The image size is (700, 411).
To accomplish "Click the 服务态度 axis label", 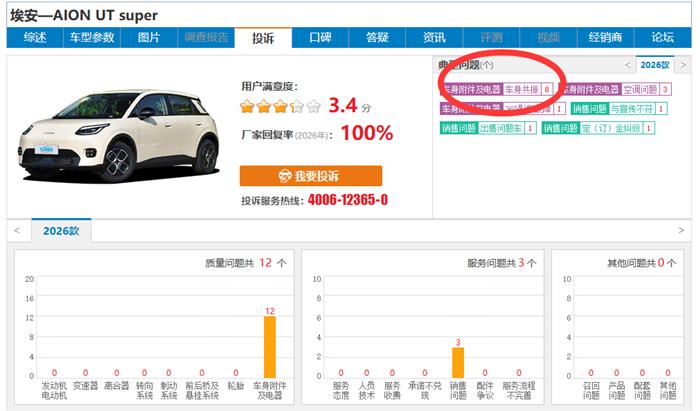I will pos(341,390).
